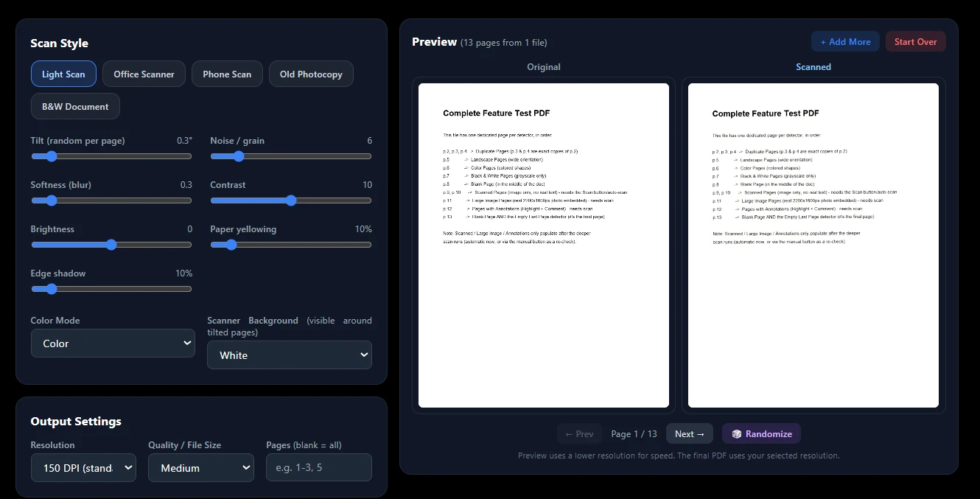980x499 pixels.
Task: Go to previous page with Prev
Action: (x=579, y=434)
